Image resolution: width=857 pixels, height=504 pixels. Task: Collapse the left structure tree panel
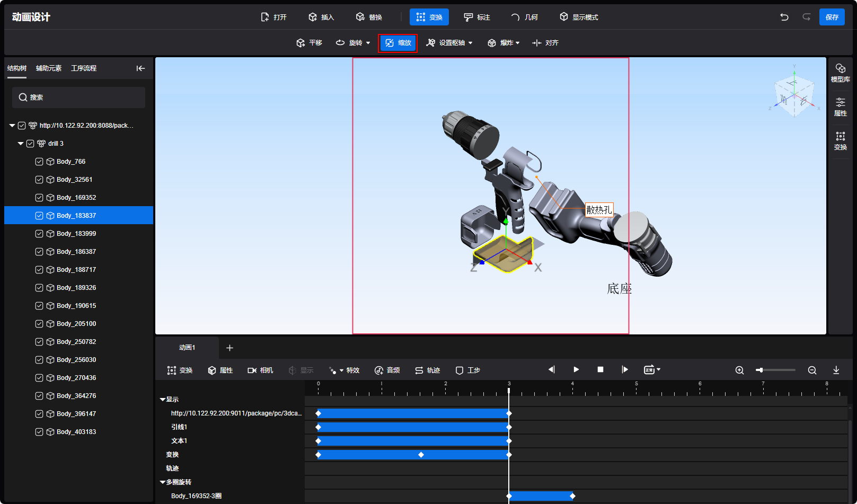click(140, 68)
